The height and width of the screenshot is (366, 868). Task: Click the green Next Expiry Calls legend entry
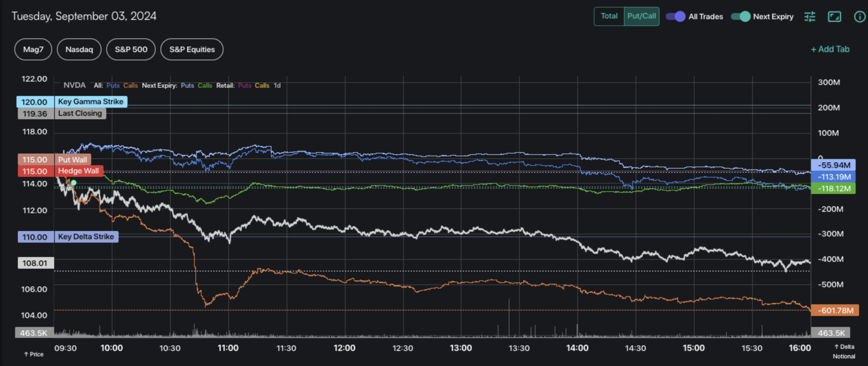click(205, 85)
